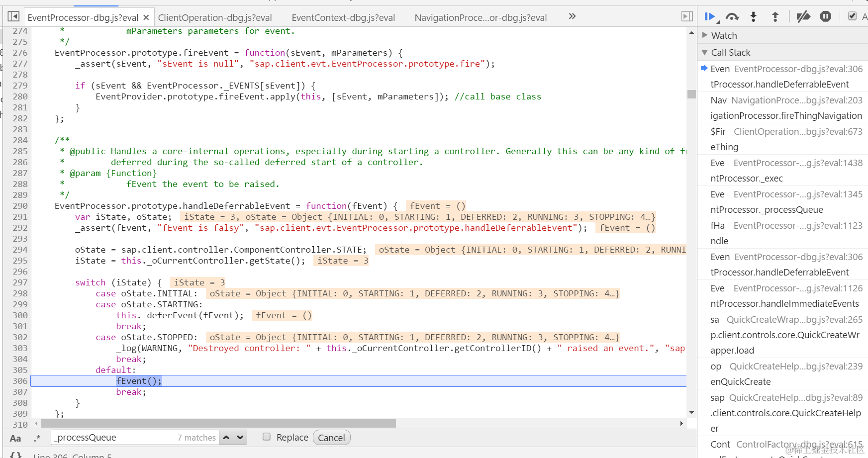Select the EventProcessor._exec stack frame
The height and width of the screenshot is (458, 868).
click(x=783, y=171)
